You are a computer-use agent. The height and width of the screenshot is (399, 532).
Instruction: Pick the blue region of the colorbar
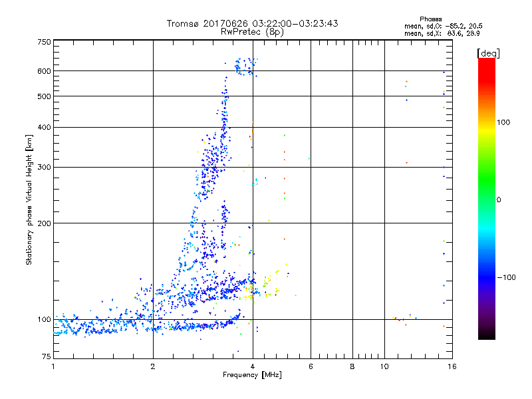(x=486, y=266)
